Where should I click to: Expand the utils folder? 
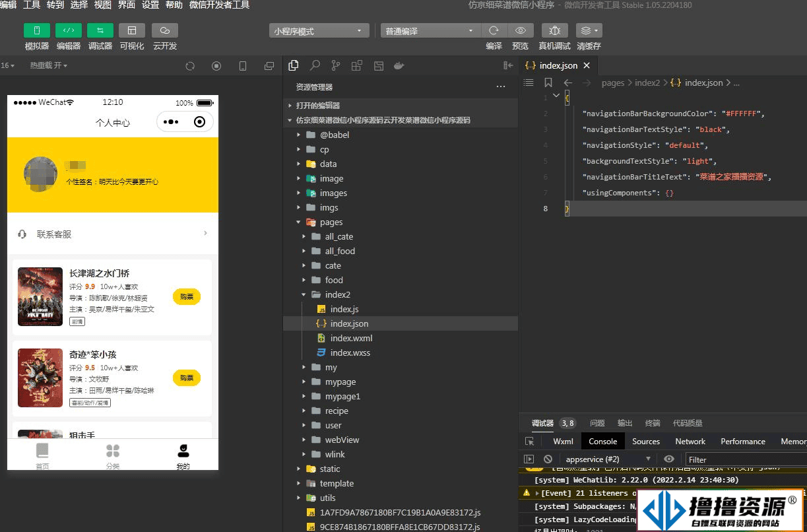tap(401, 498)
